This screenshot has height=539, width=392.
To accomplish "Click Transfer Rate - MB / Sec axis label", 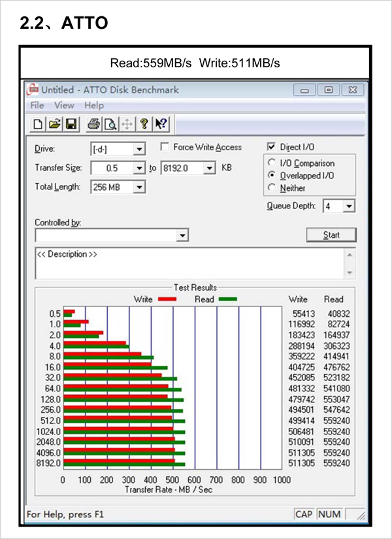I will [169, 489].
